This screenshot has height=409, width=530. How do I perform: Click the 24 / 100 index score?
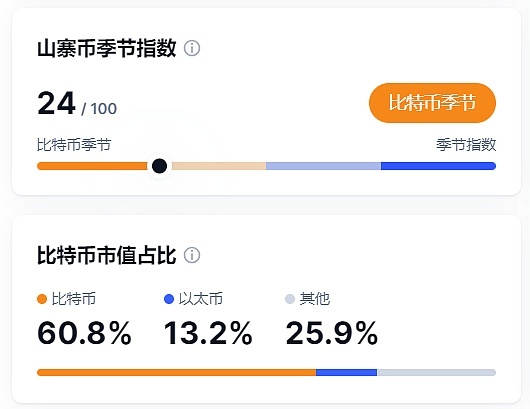tap(77, 104)
